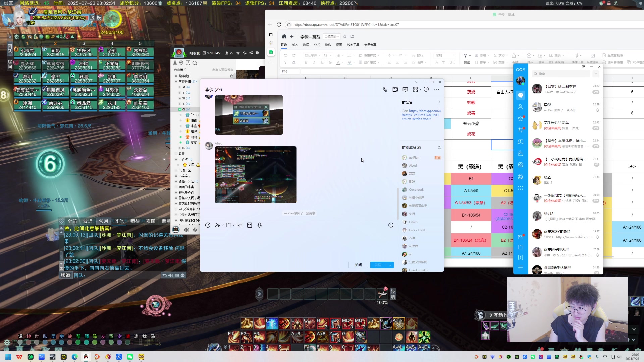Open message history clock icon in chat
The height and width of the screenshot is (362, 644).
pyautogui.click(x=391, y=225)
